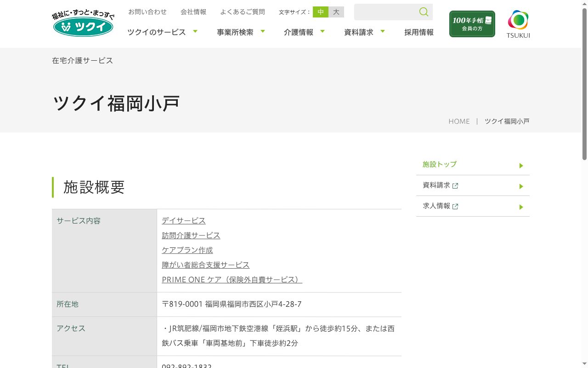Click the 障がい者総合支援サービス link
Image resolution: width=588 pixels, height=368 pixels.
[206, 265]
